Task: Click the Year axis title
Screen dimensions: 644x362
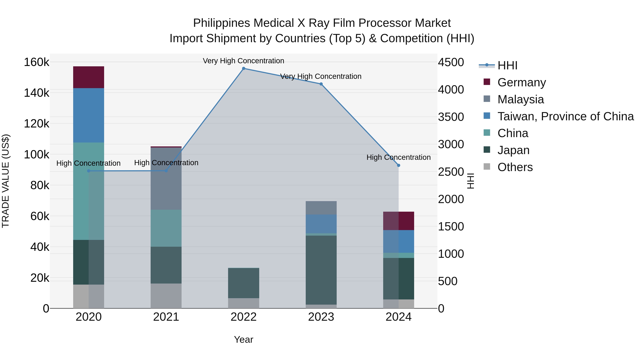Action: pos(243,339)
